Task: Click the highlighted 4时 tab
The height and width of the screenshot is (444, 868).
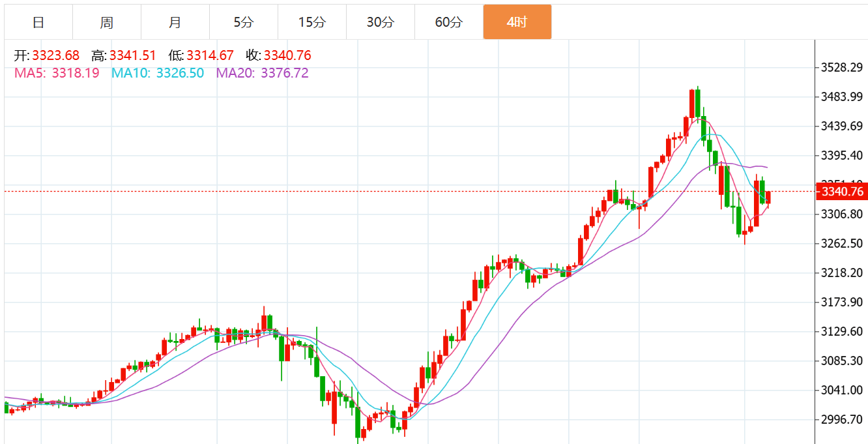Action: [517, 22]
